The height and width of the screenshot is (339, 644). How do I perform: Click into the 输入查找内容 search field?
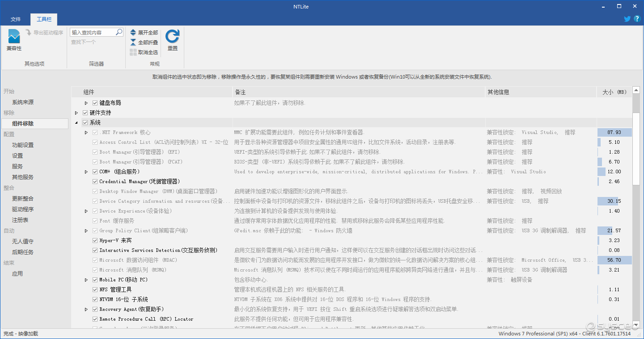click(x=93, y=32)
